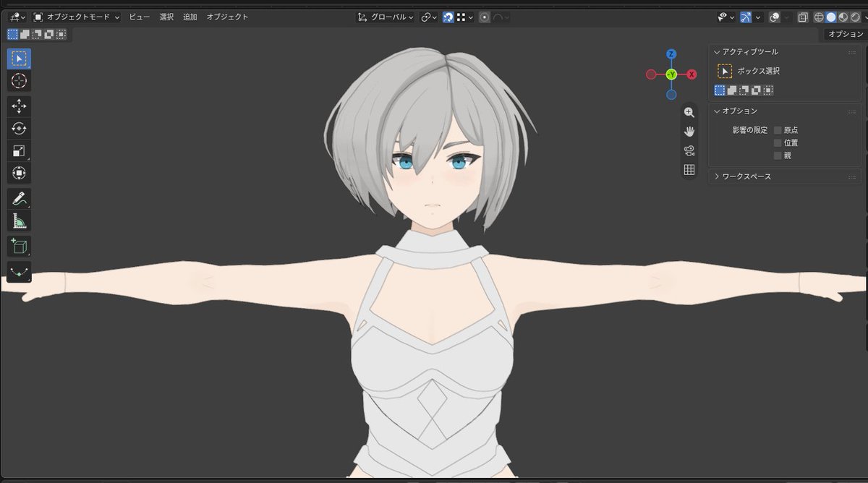868x483 pixels.
Task: Select the Annotate pencil tool
Action: [19, 199]
